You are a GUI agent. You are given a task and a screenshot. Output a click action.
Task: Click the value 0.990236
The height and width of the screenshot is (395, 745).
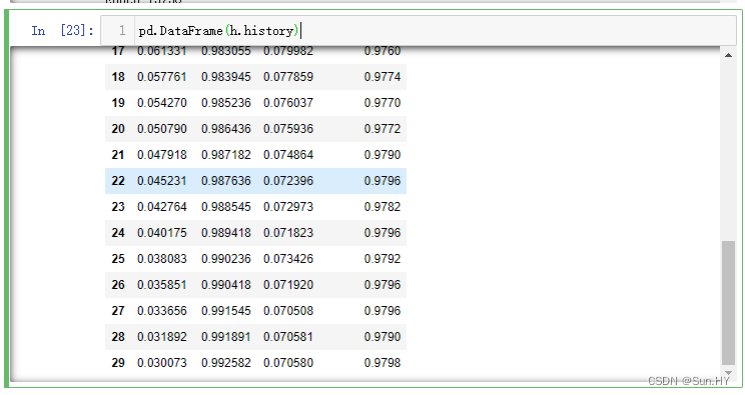[226, 259]
